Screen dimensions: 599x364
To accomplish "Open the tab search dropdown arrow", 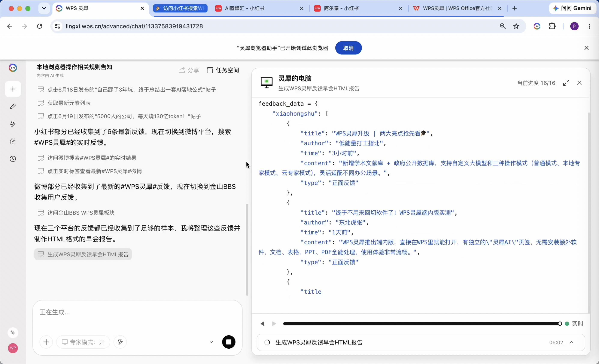I will (x=44, y=8).
